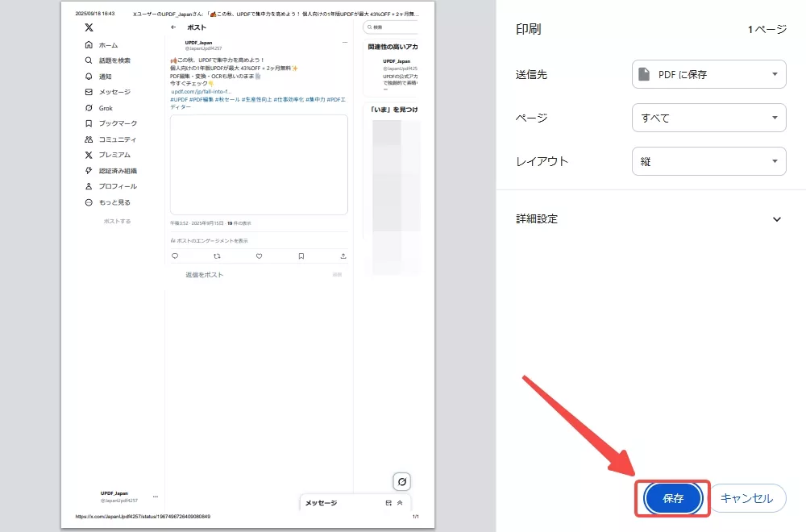Click the ホーム house icon in the preview

point(89,44)
